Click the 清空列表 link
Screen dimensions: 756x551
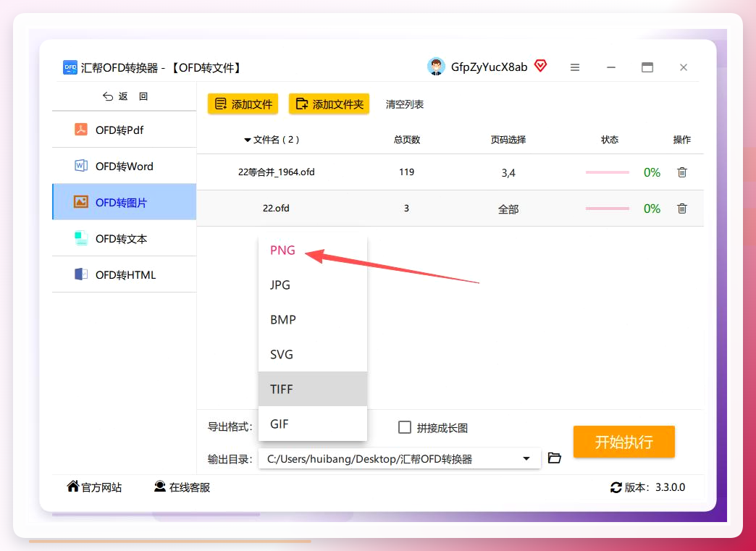[405, 104]
